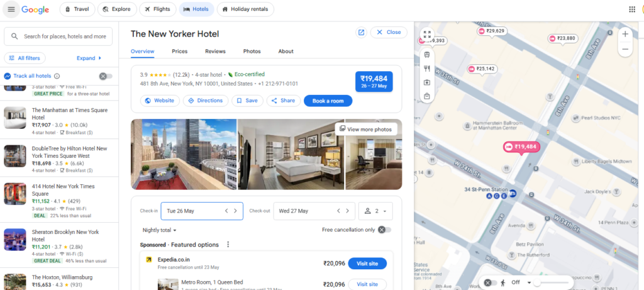Save The New Yorker Hotel

pos(247,101)
